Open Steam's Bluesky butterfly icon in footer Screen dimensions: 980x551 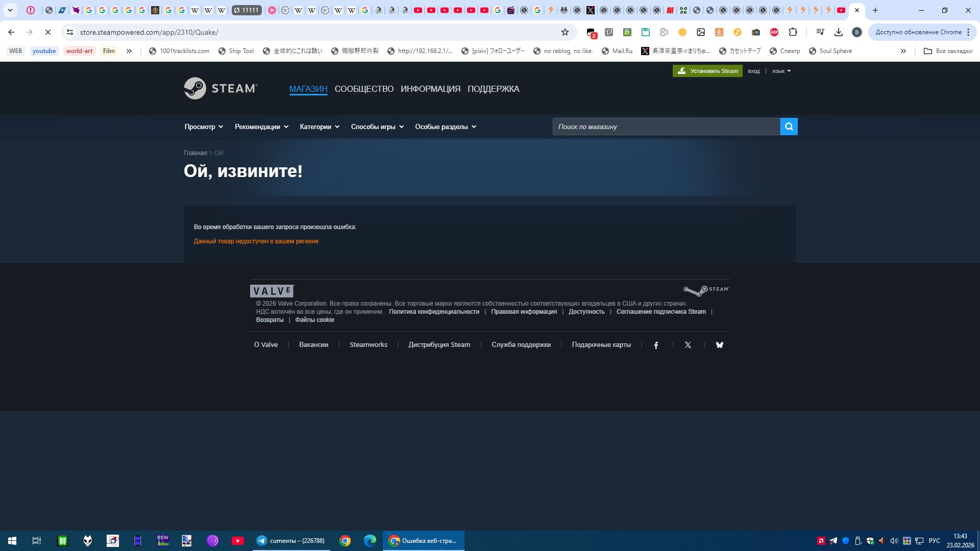(720, 345)
